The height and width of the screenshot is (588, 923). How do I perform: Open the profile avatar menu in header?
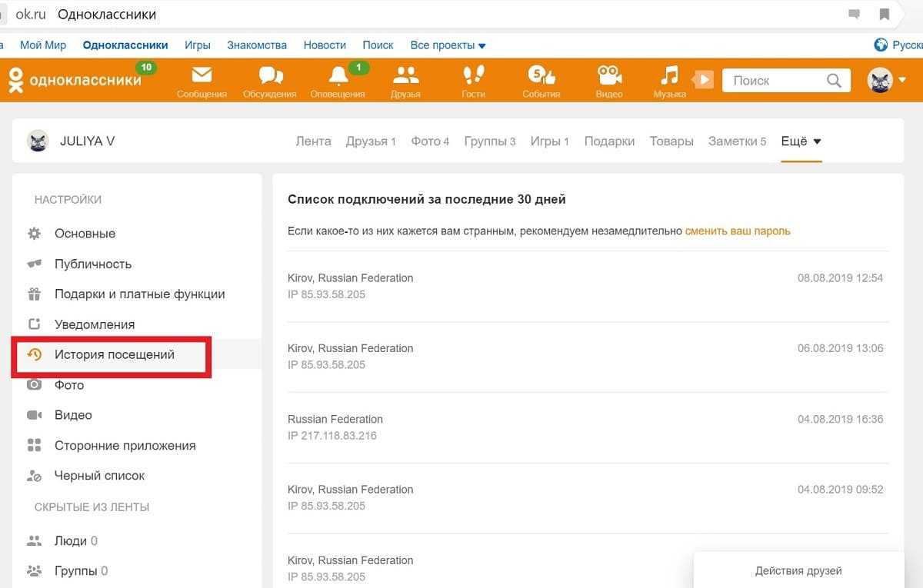(886, 80)
